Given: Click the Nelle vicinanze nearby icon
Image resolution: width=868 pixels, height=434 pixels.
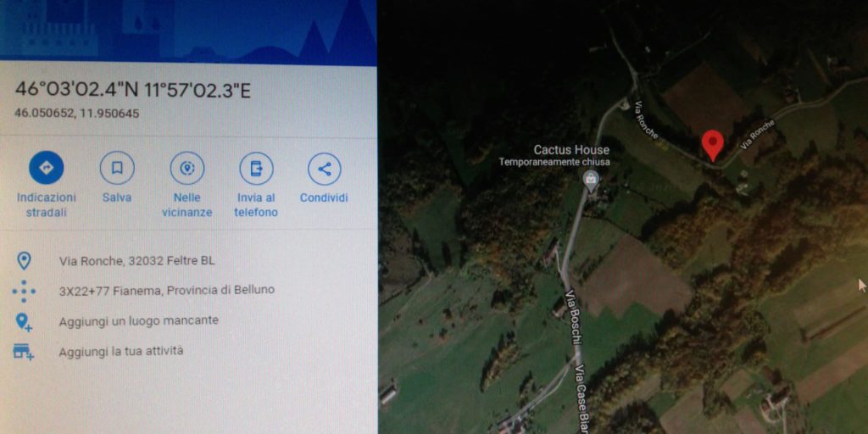Looking at the screenshot, I should pyautogui.click(x=187, y=169).
